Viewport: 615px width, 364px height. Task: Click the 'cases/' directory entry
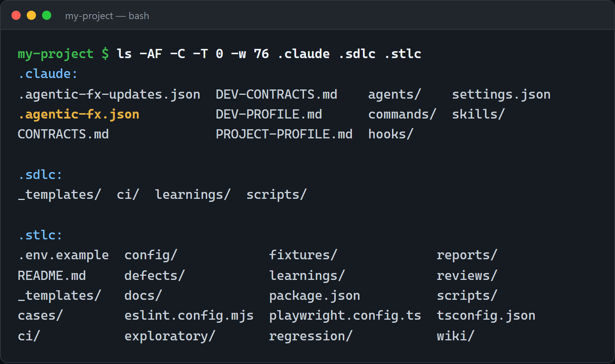[x=40, y=316]
